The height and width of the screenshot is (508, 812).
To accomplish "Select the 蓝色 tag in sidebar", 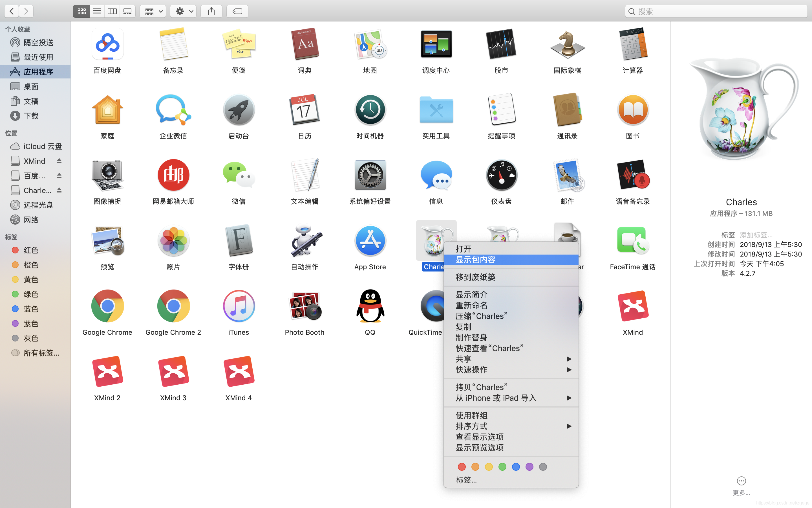I will tap(35, 309).
